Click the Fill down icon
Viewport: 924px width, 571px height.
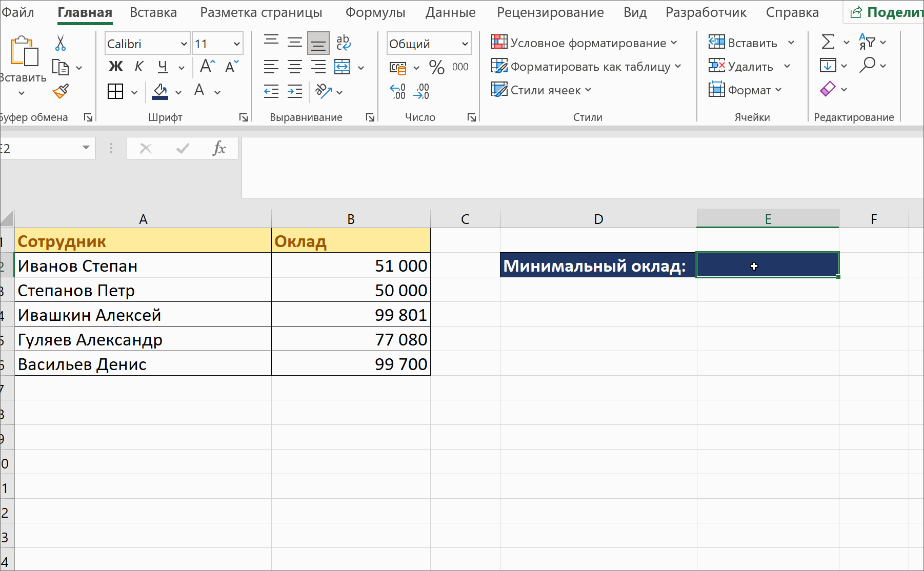tap(828, 66)
